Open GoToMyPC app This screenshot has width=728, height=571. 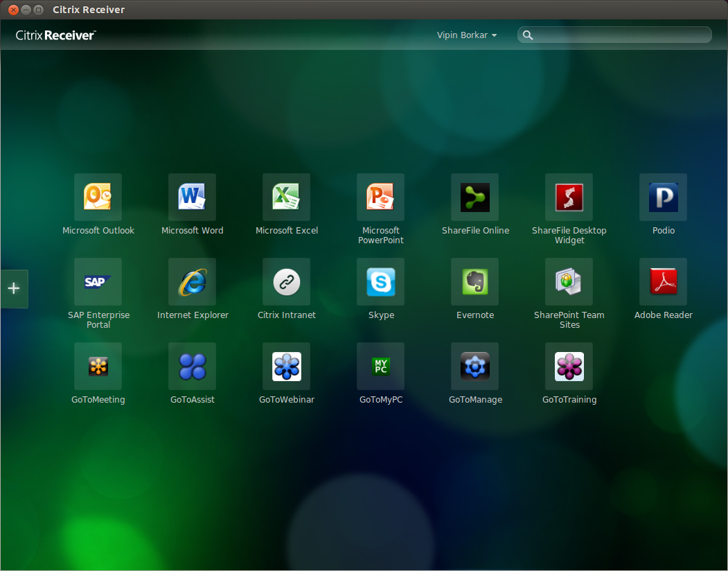pos(380,367)
